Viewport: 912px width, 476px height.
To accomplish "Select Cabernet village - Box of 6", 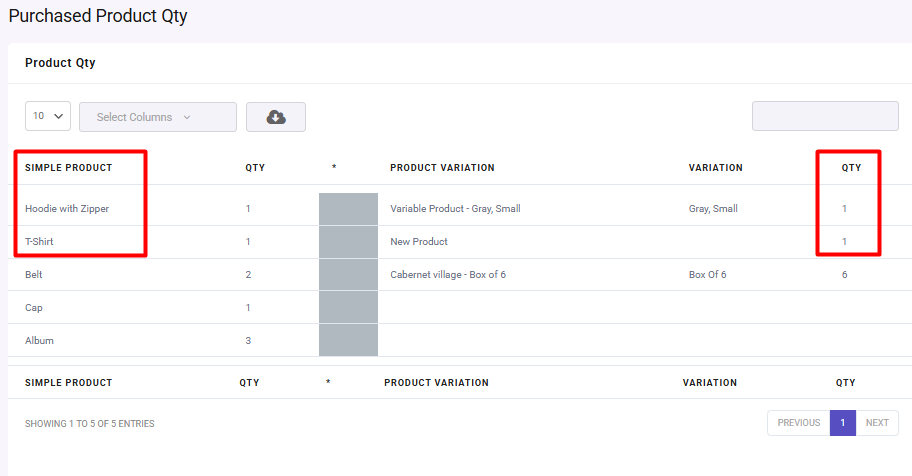I will [x=448, y=275].
